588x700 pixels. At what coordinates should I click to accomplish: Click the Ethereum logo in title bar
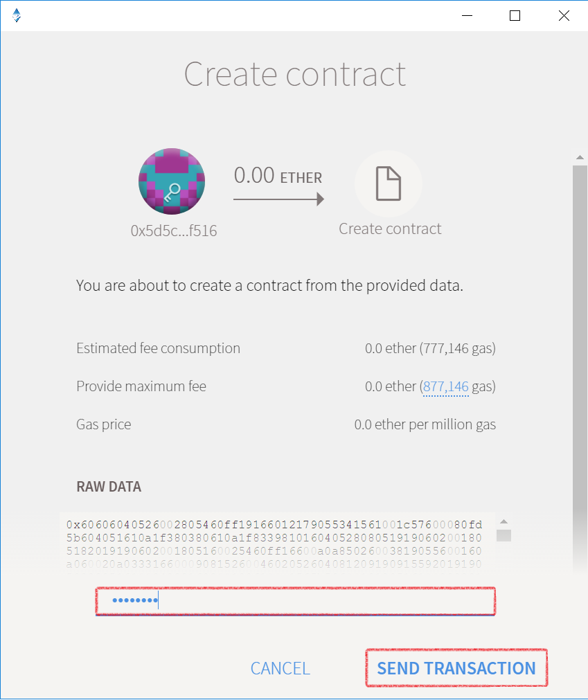17,15
